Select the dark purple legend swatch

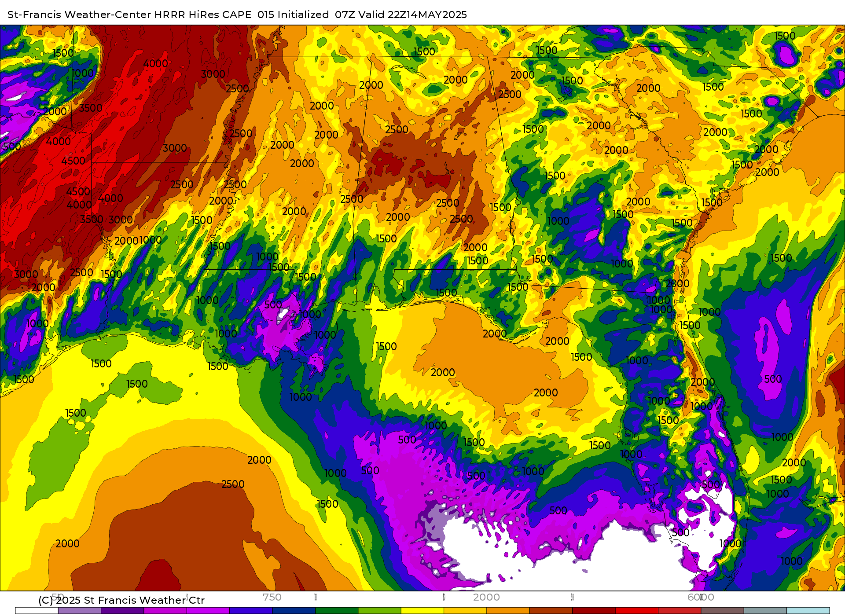[122, 611]
